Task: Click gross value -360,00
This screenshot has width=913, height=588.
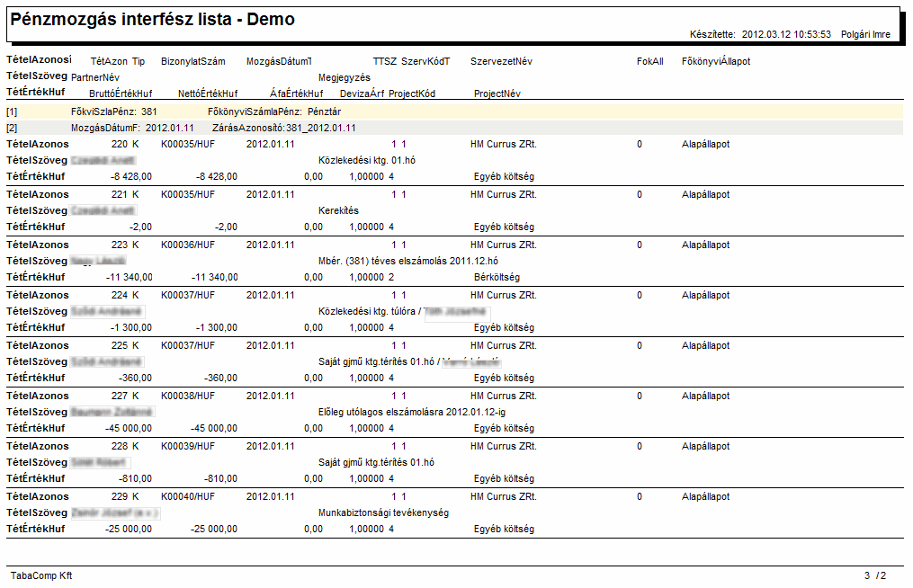Action: click(135, 378)
